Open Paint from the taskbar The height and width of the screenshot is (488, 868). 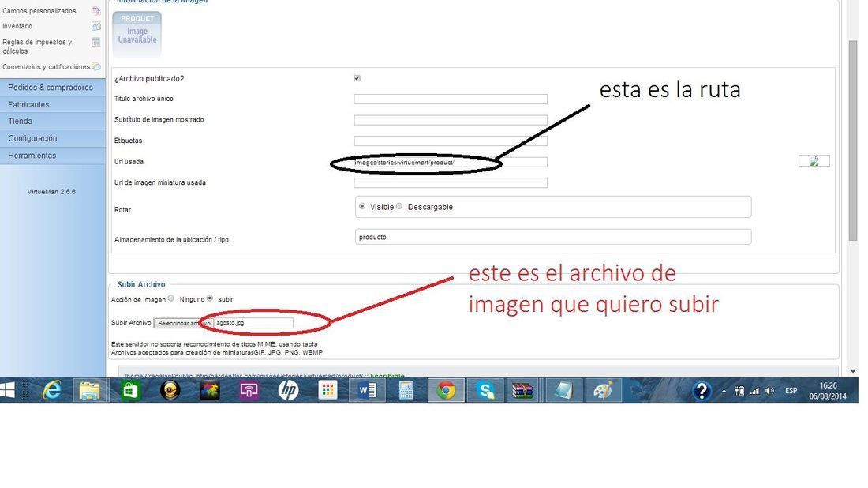tap(603, 391)
